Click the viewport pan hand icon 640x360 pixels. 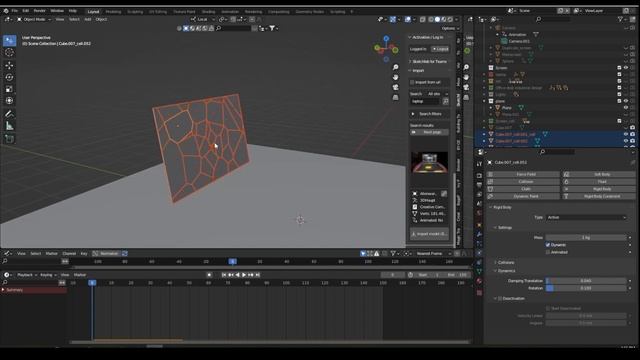click(395, 77)
